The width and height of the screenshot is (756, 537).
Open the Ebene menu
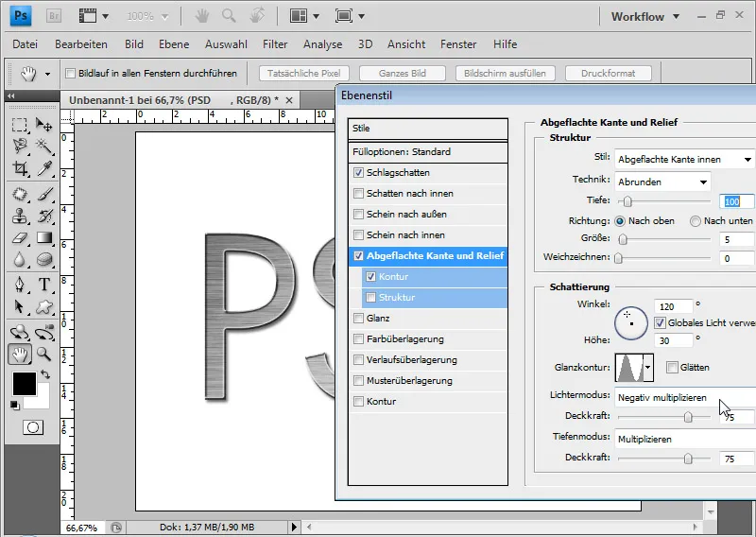click(174, 44)
